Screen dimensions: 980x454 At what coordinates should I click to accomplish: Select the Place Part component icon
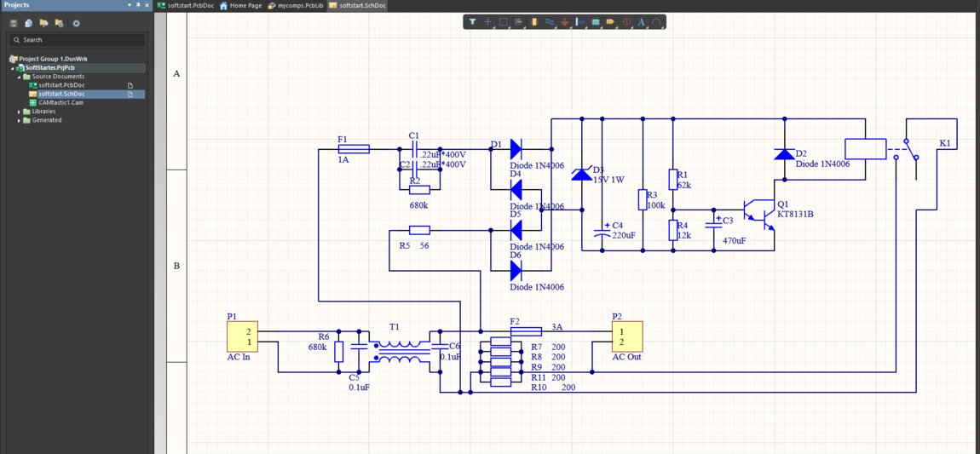pos(533,22)
